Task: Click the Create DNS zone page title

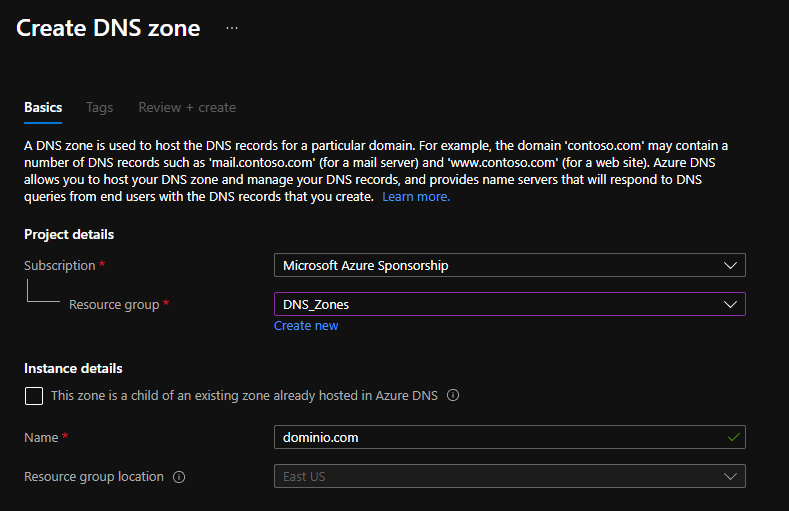Action: coord(108,28)
